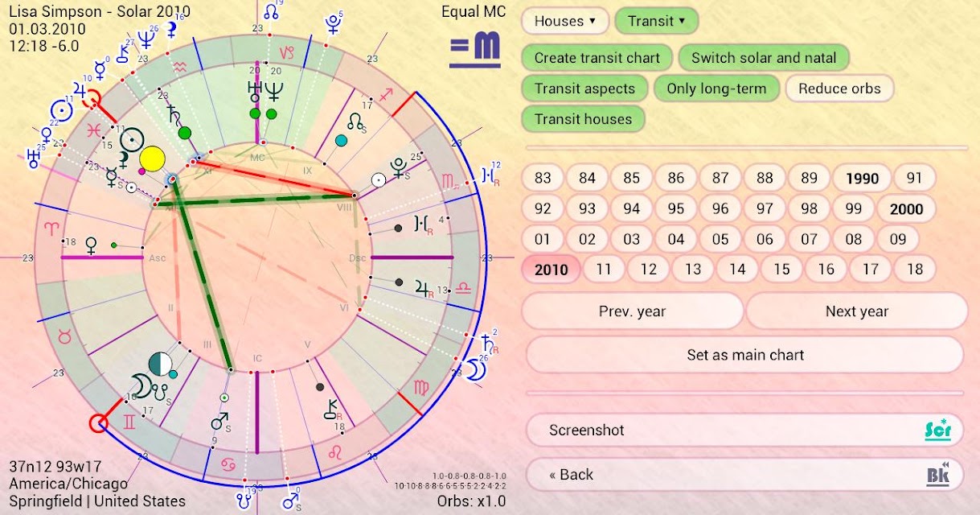Click Switch solar and natal
Viewport: 980px width, 515px height.
pyautogui.click(x=764, y=58)
